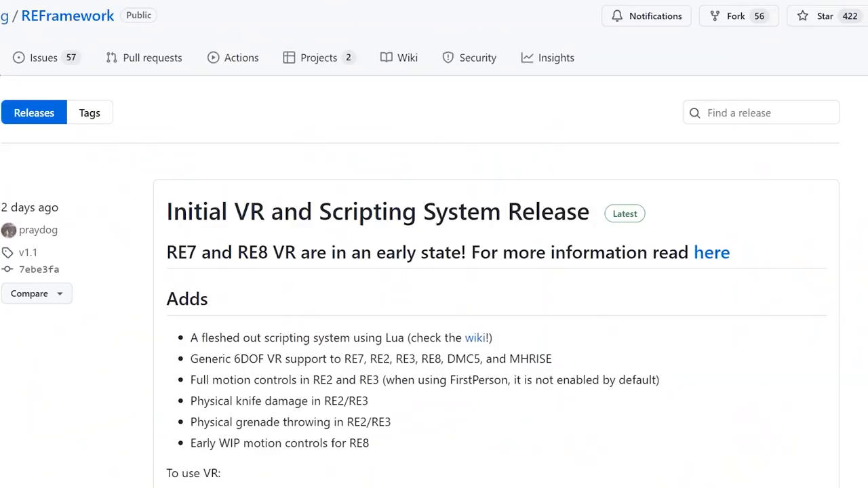
Task: Follow the 'here' link for more information
Action: 711,252
